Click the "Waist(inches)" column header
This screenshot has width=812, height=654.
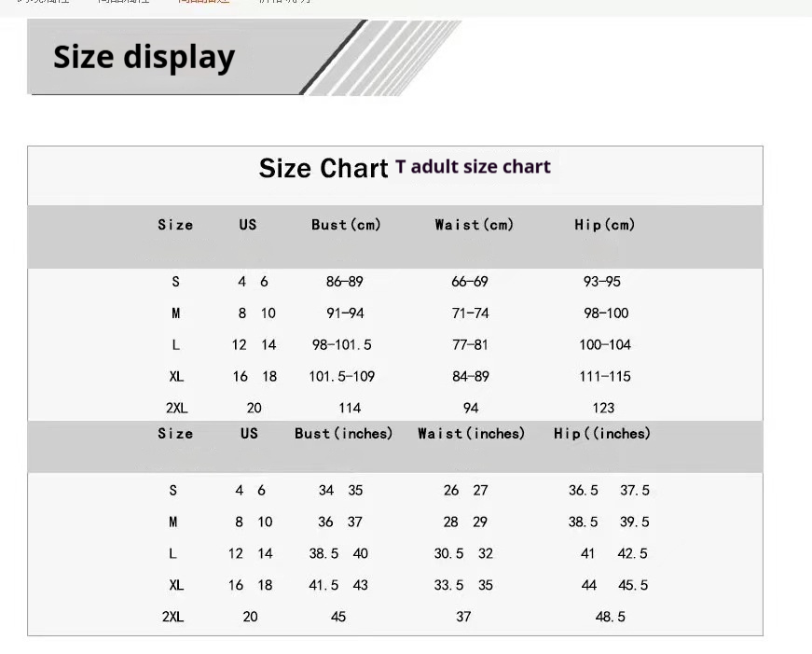point(471,434)
